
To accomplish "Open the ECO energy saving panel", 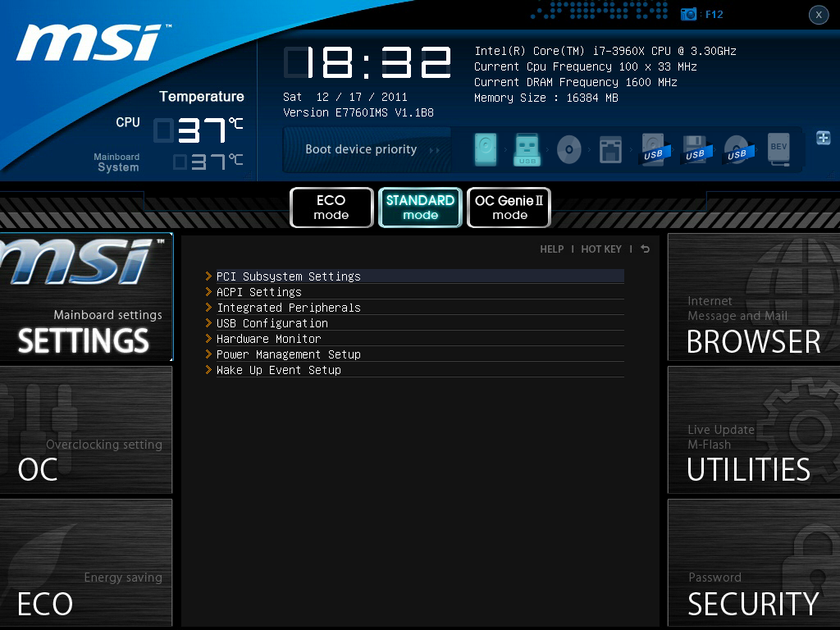I will (x=86, y=563).
